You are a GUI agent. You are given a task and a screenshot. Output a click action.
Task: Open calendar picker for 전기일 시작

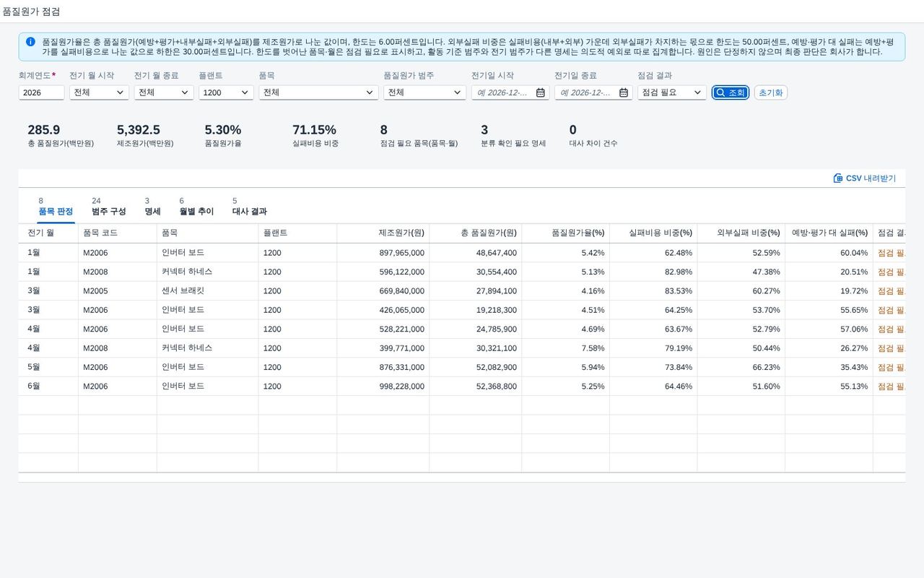(x=540, y=92)
